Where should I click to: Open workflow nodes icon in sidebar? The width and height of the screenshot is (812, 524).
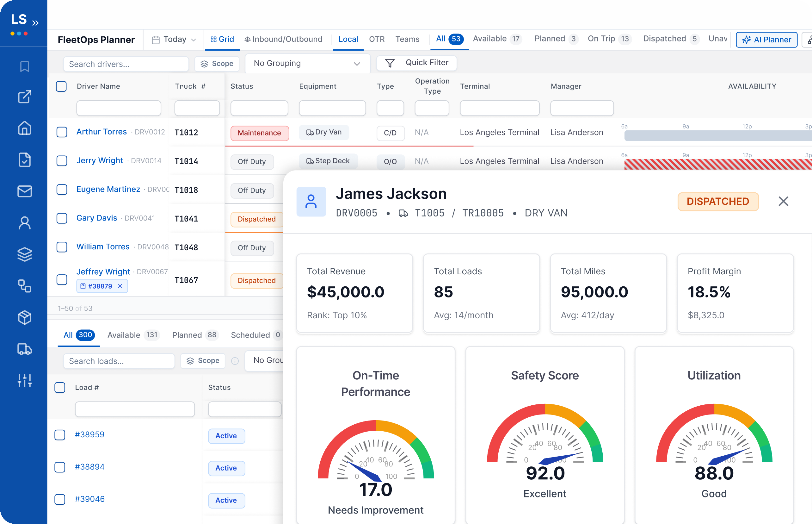[x=24, y=286]
